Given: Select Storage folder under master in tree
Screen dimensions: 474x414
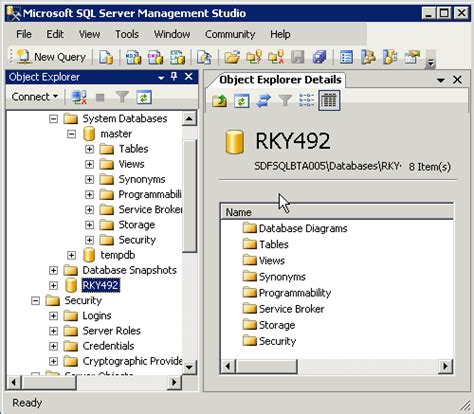Looking at the screenshot, I should 137,225.
